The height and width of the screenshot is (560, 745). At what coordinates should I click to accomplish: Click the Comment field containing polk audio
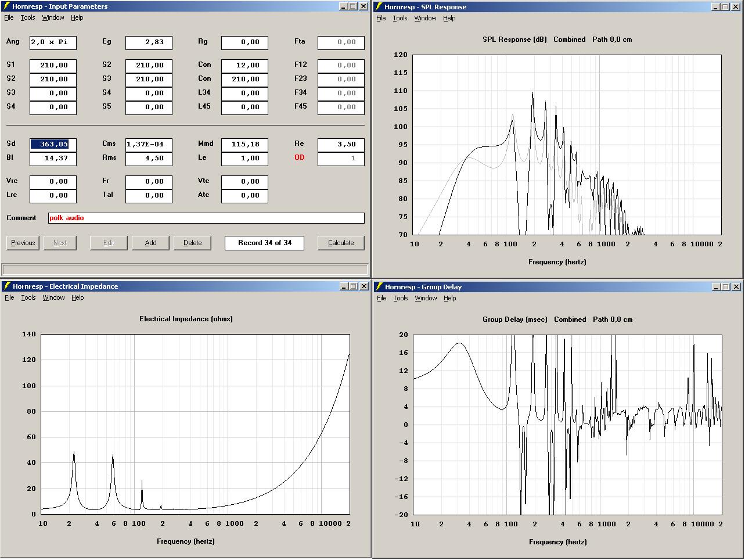pyautogui.click(x=206, y=218)
